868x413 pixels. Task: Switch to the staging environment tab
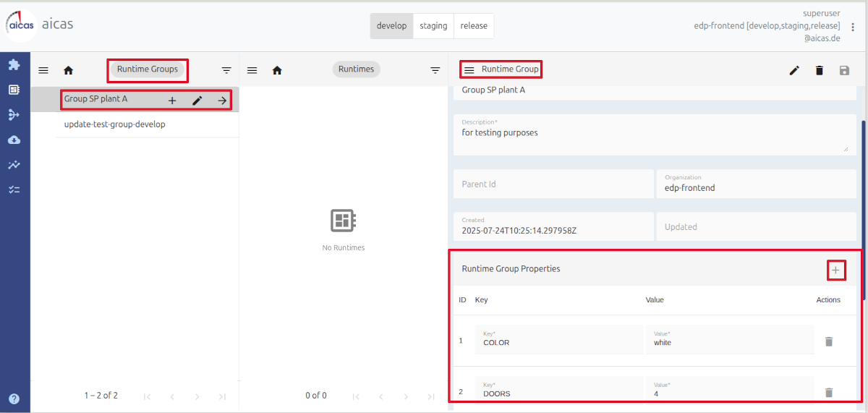(433, 25)
